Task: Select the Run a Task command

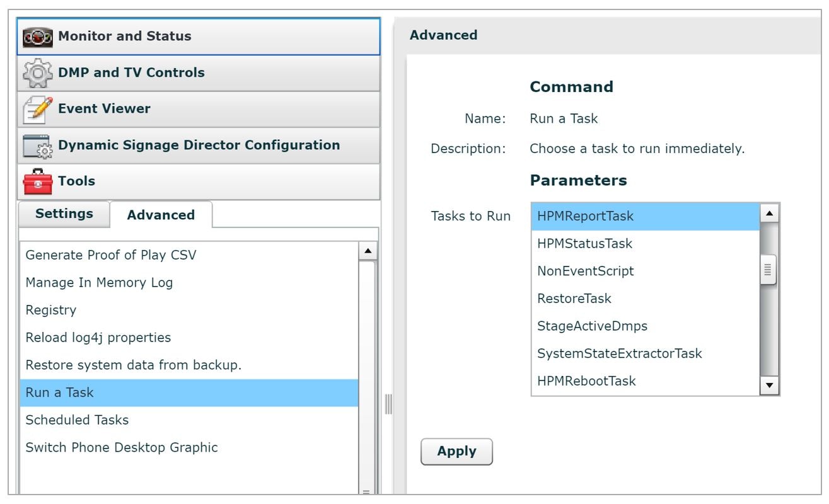Action: [189, 392]
